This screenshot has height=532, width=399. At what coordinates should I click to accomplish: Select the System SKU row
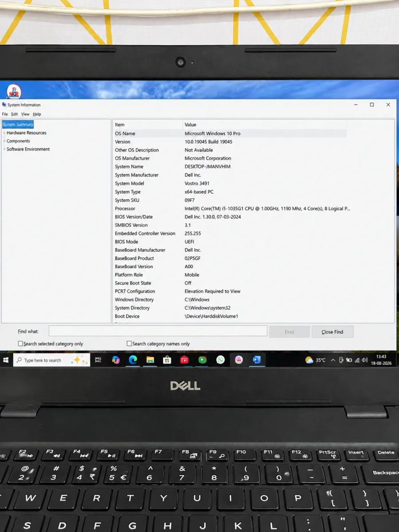(230, 200)
